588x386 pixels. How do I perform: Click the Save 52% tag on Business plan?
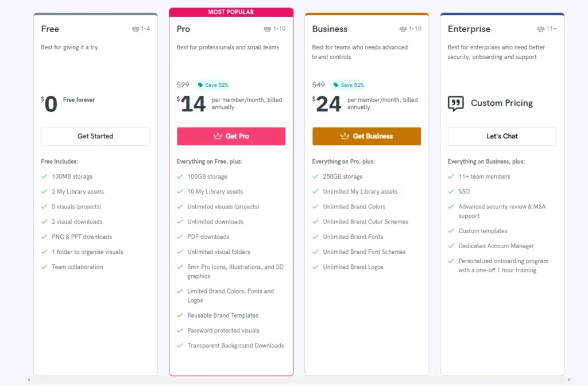click(x=349, y=85)
